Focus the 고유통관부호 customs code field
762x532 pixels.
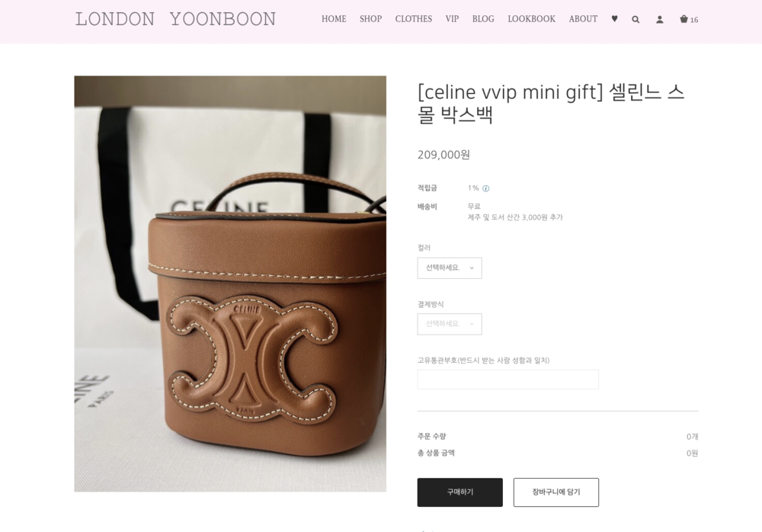point(507,380)
